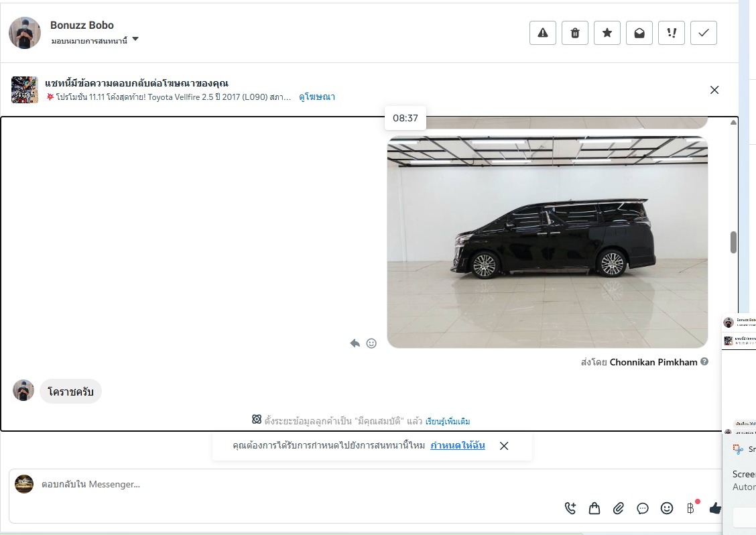
Task: Dismiss the assignment prompt
Action: (x=504, y=446)
